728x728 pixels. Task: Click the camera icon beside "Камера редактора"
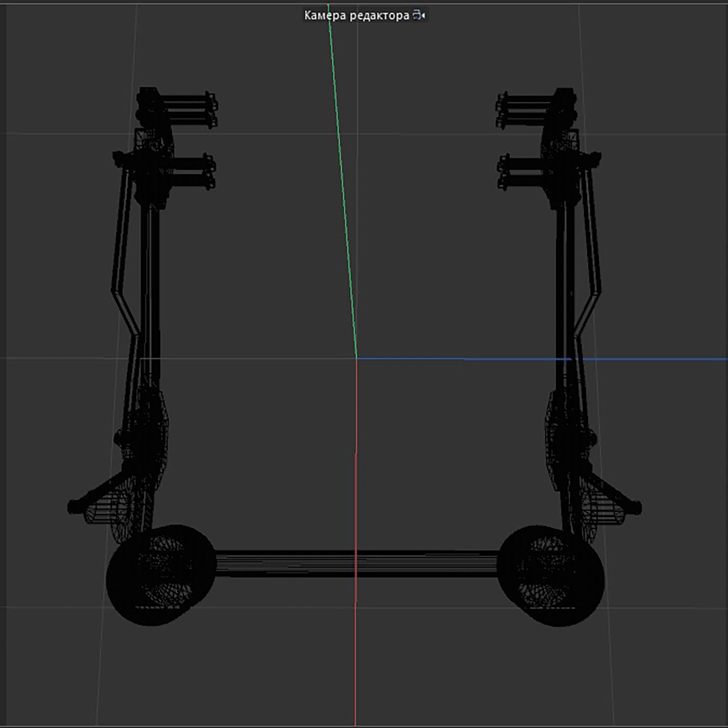[419, 15]
